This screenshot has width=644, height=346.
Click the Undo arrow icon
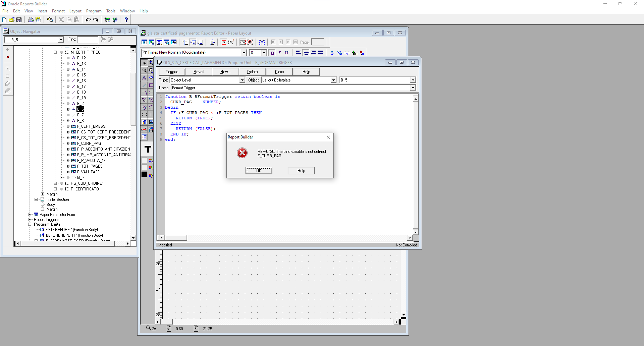click(88, 20)
